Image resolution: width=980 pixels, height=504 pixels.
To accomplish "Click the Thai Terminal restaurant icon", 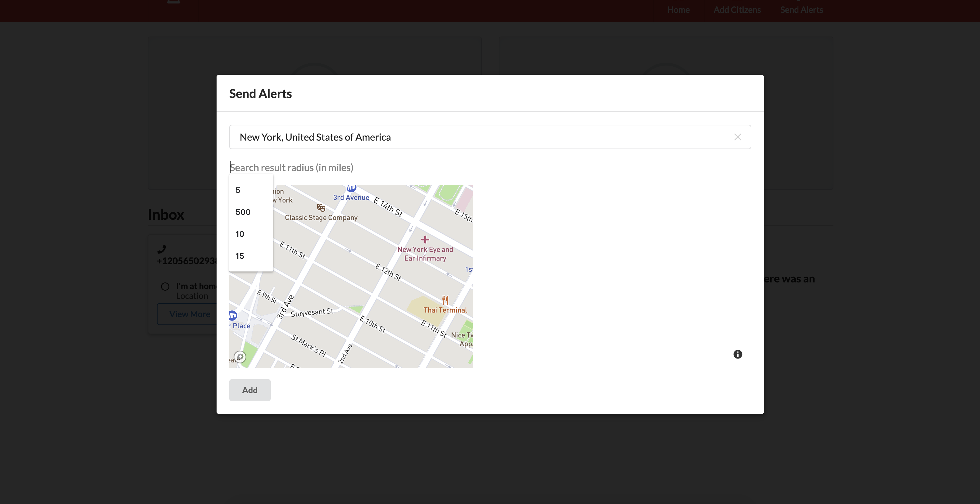I will click(x=445, y=300).
